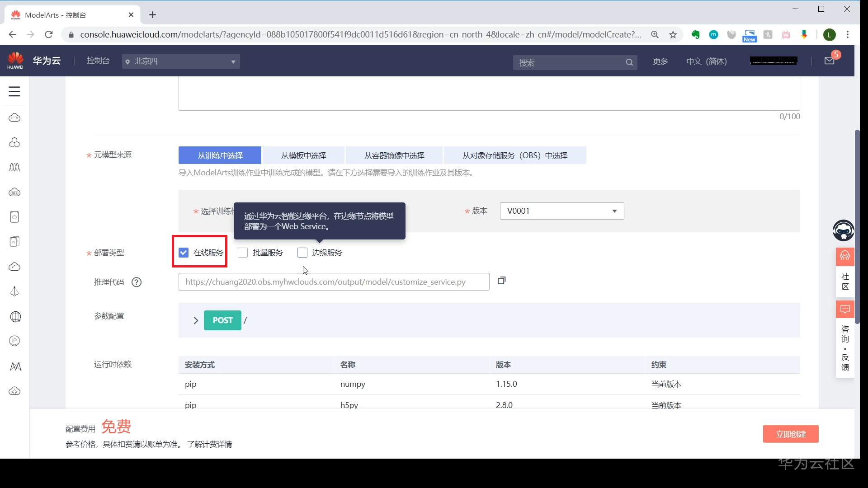This screenshot has width=868, height=488.
Task: Click the copy icon beside inference code field
Action: 501,281
